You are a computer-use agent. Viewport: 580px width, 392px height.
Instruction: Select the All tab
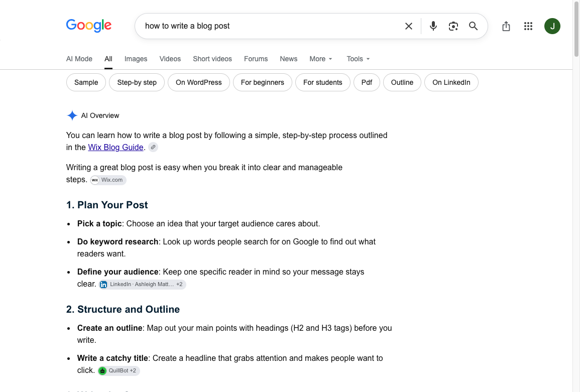tap(108, 59)
